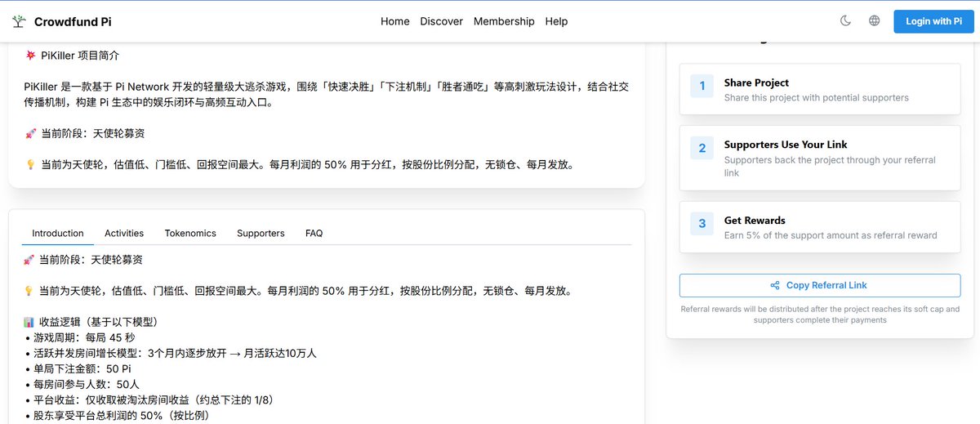Switch to the Supporters tab
This screenshot has height=424, width=980.
261,233
